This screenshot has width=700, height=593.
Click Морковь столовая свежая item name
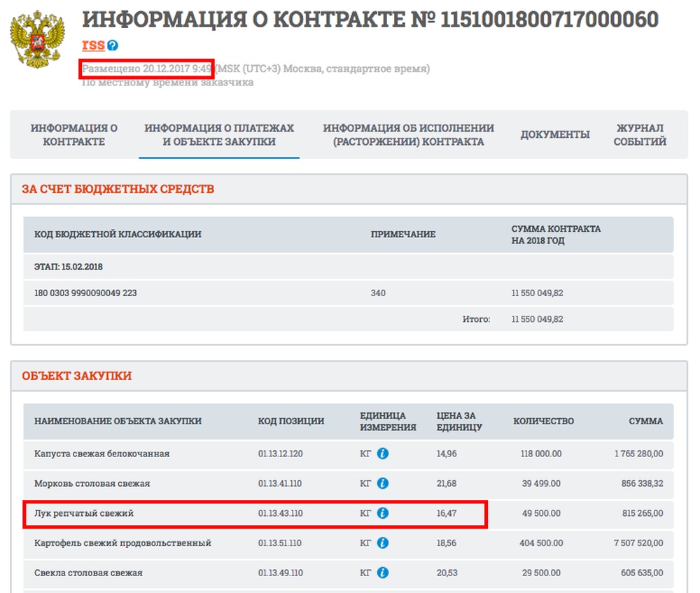click(92, 483)
